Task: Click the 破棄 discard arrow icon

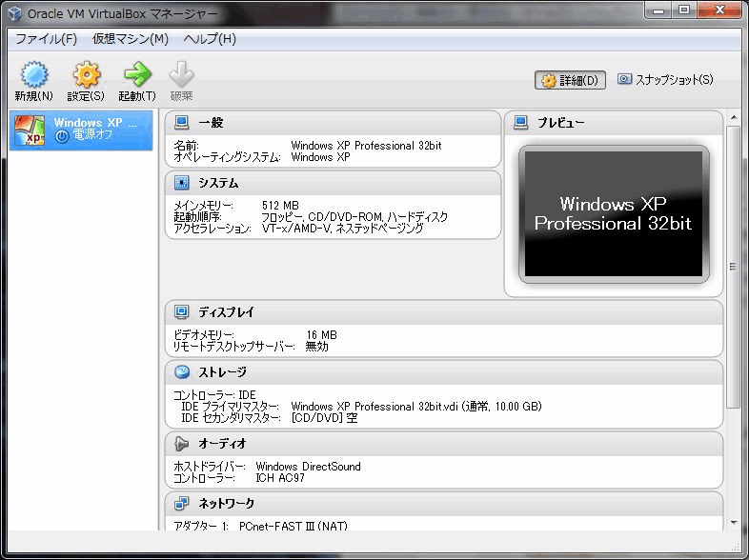Action: coord(181,74)
